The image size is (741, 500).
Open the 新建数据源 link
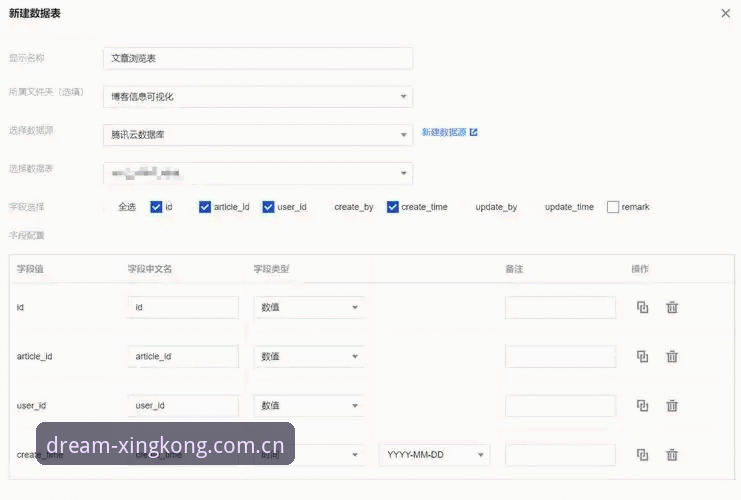coord(444,132)
